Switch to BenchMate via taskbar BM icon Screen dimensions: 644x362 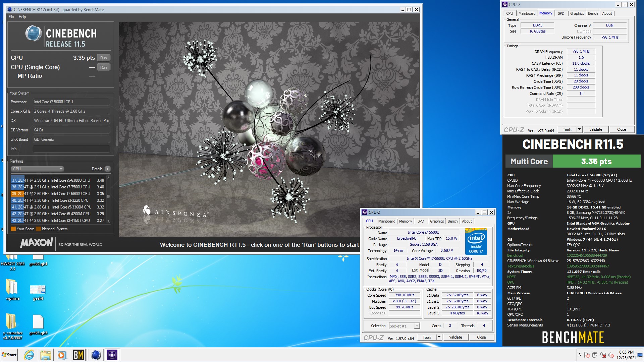[x=78, y=355]
